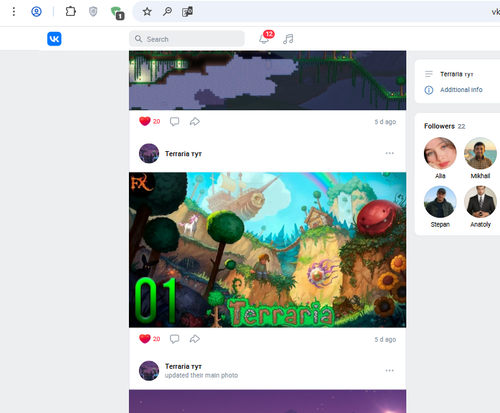The width and height of the screenshot is (500, 413).
Task: Click the green extension icon with badge 1
Action: tap(117, 13)
